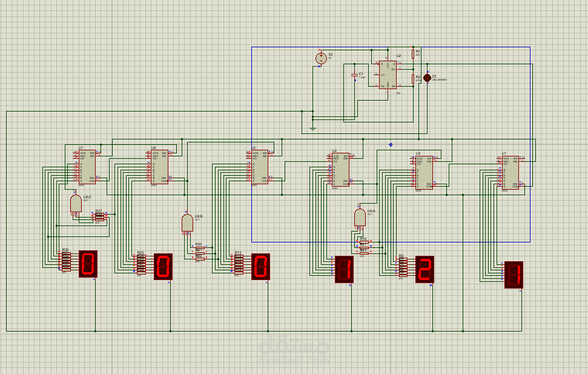
Task: Select the V2 voltage source symbol
Action: coord(321,58)
